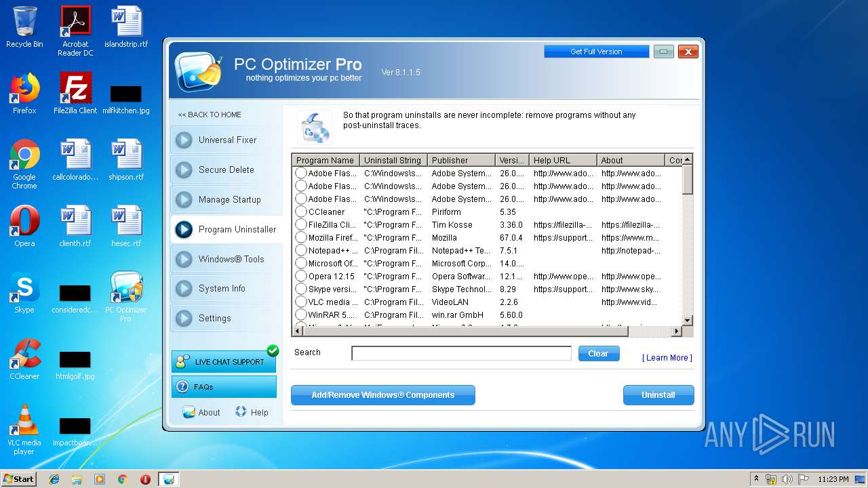Select the WinRAR radio button
This screenshot has width=868, height=488.
pyautogui.click(x=301, y=315)
